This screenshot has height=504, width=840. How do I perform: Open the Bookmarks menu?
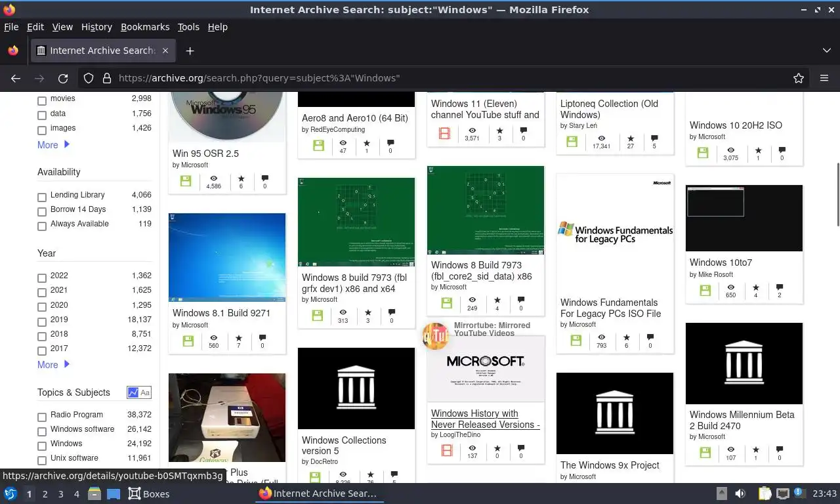(x=145, y=27)
